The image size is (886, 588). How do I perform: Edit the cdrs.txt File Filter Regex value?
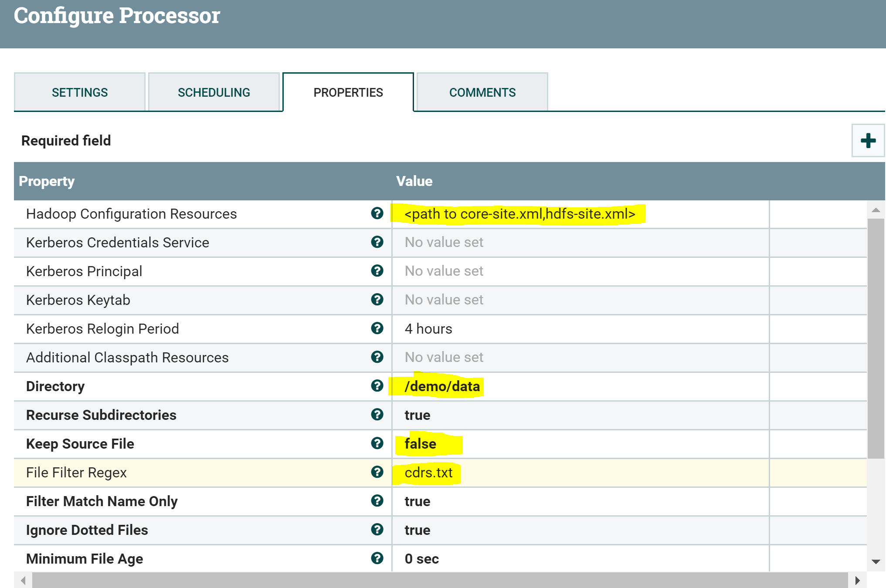[428, 473]
